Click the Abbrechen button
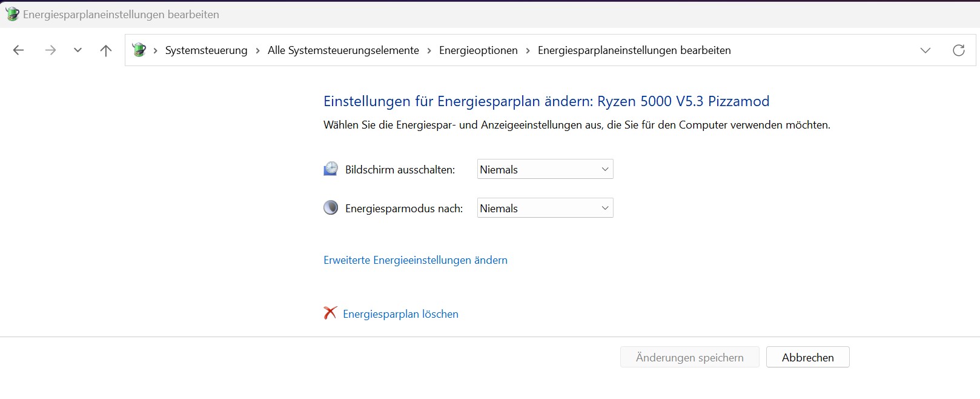980x399 pixels. point(808,357)
